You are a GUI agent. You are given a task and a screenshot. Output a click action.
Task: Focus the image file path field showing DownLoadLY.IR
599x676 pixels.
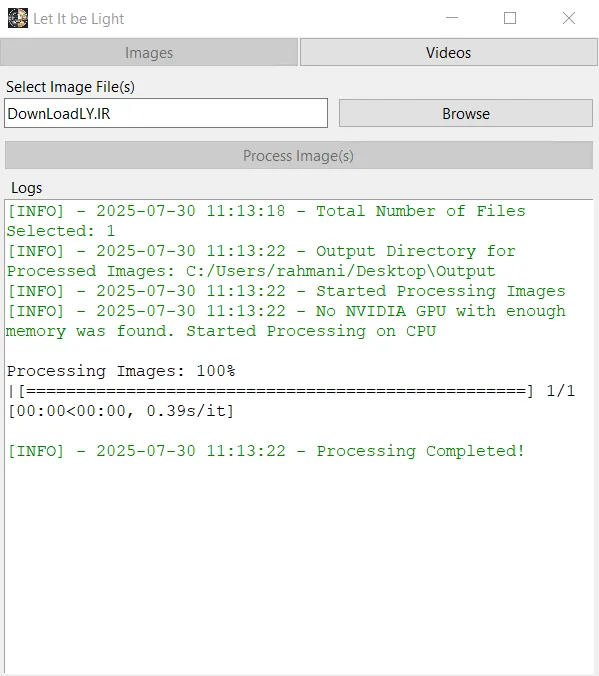coord(166,113)
